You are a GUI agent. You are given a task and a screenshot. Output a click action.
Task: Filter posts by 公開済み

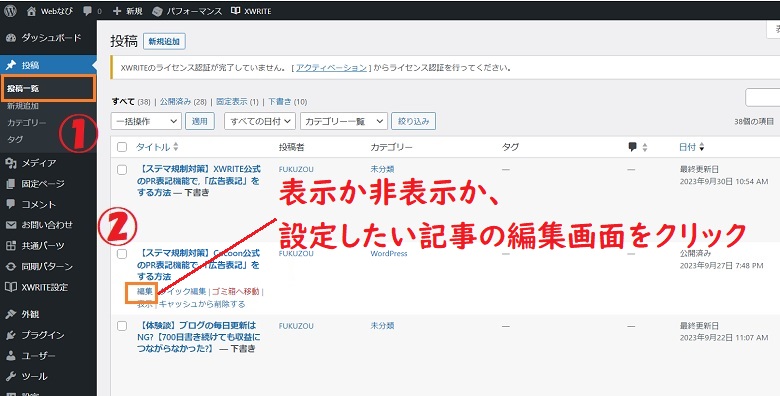tap(176, 101)
